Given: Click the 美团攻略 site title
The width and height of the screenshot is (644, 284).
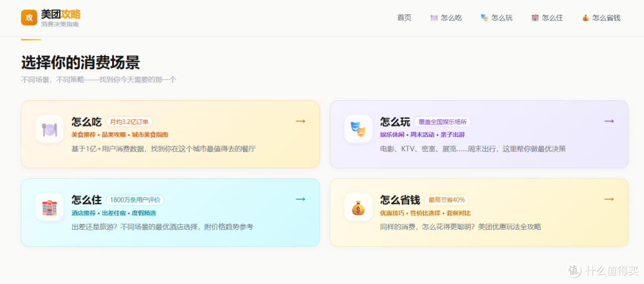Looking at the screenshot, I should 60,14.
